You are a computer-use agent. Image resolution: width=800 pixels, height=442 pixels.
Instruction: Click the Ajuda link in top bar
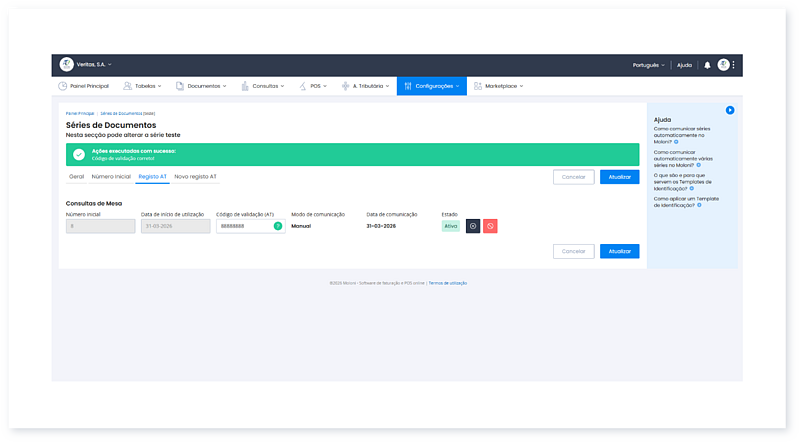click(x=684, y=65)
